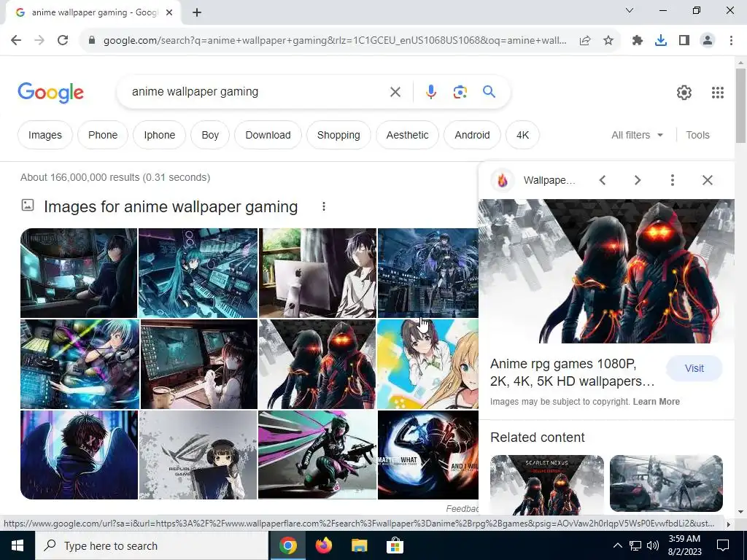
Task: Open the Tools option
Action: [x=697, y=135]
